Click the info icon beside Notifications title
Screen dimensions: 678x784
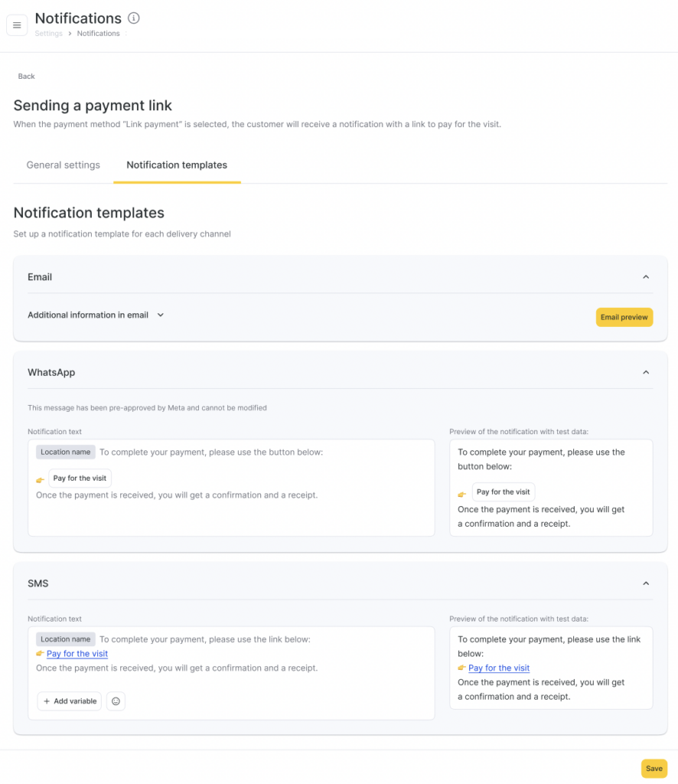[134, 18]
